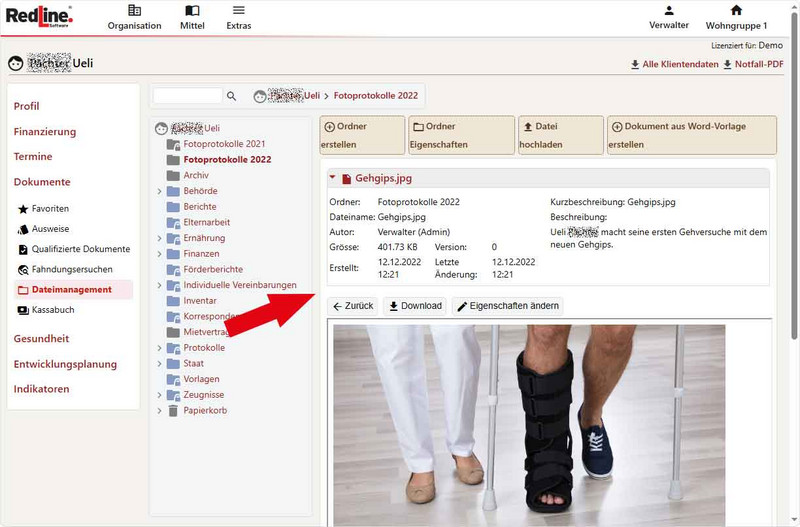Click the Eigenschaften ändern button

pyautogui.click(x=508, y=306)
